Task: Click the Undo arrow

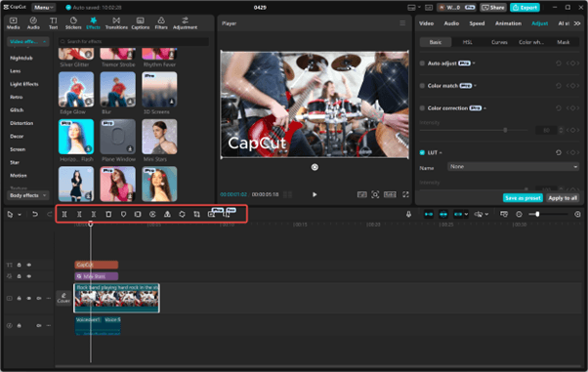Action: click(x=35, y=214)
